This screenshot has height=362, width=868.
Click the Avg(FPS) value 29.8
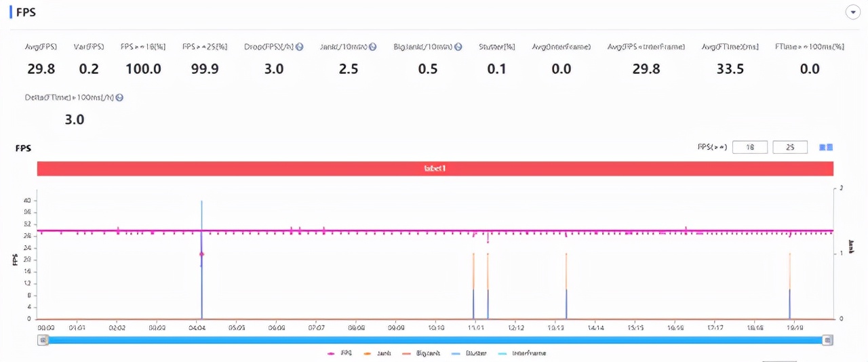coord(41,68)
